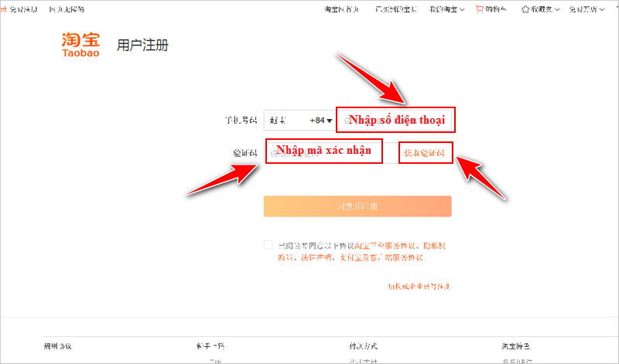Click the phone number input field
This screenshot has width=619, height=364.
[x=395, y=121]
